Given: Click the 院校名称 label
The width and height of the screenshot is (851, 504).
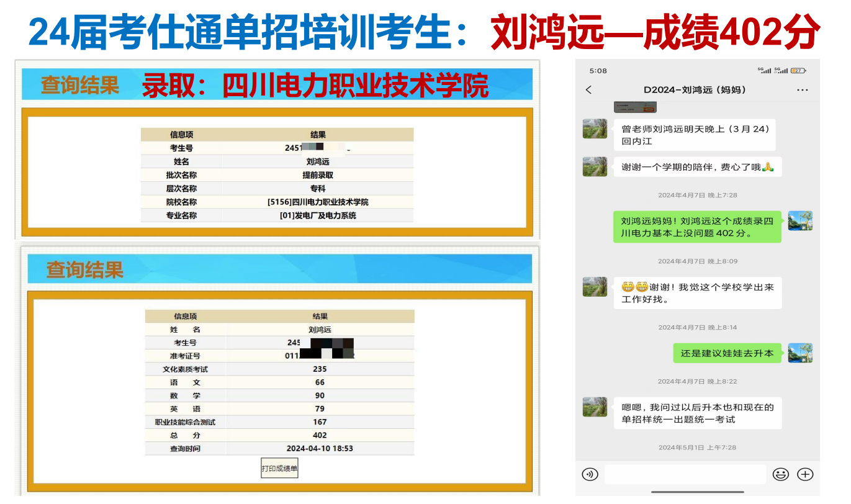Looking at the screenshot, I should (x=181, y=202).
